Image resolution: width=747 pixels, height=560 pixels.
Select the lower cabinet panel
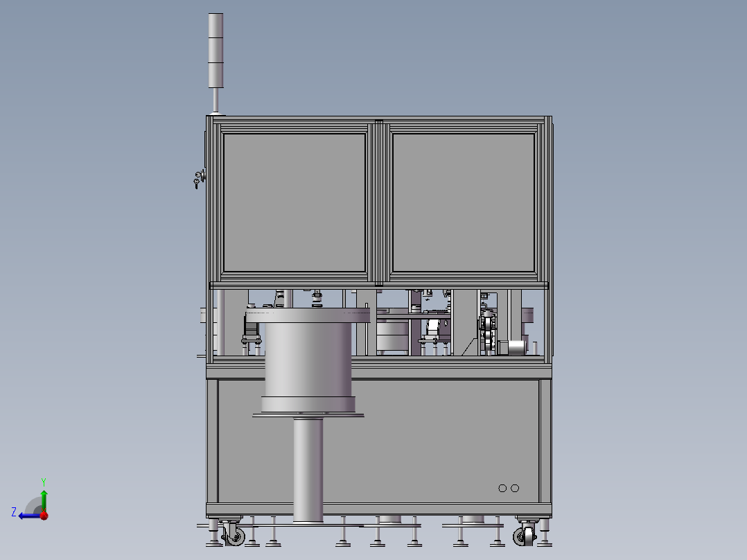tap(379, 441)
